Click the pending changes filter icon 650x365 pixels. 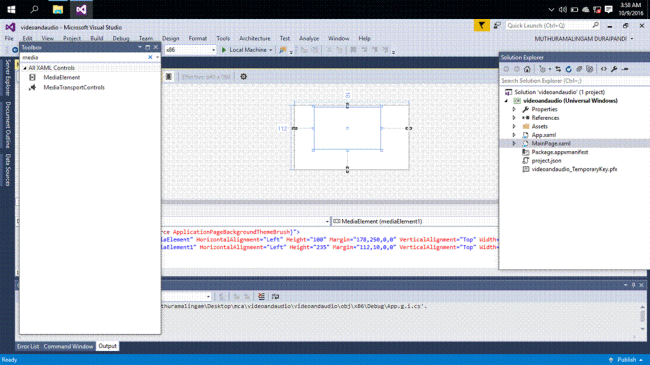(543, 69)
